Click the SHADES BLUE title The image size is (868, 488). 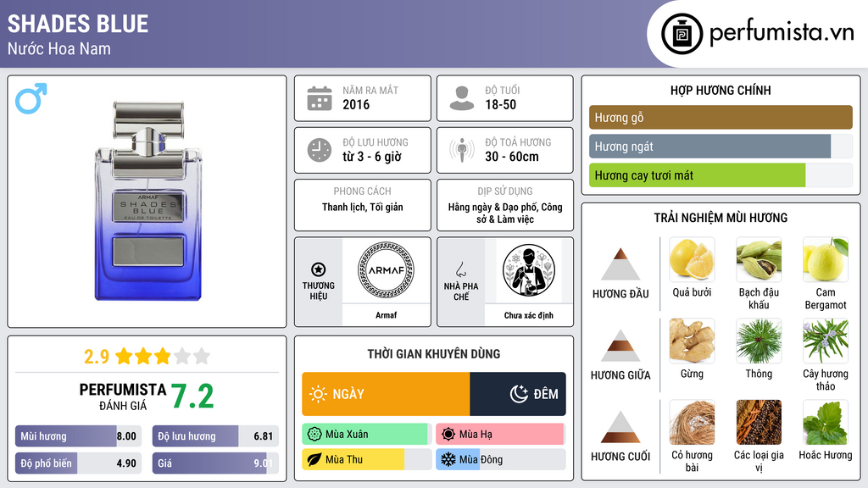pyautogui.click(x=78, y=24)
